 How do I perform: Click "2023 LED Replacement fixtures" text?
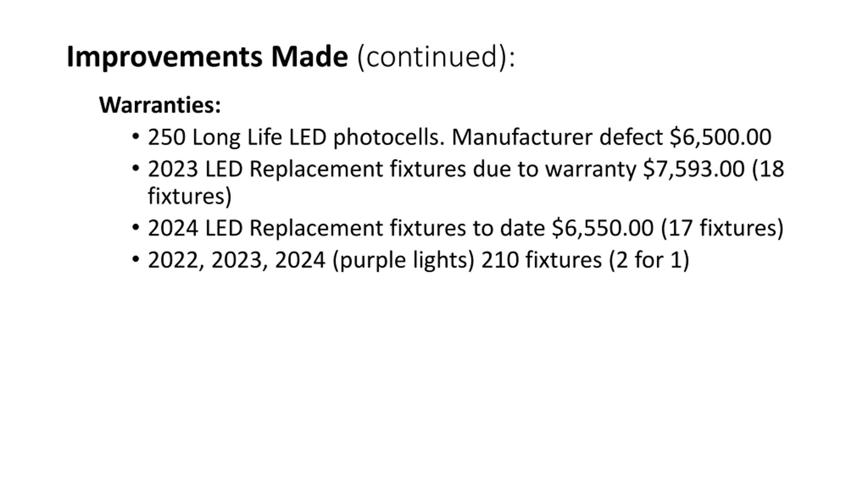coord(307,169)
